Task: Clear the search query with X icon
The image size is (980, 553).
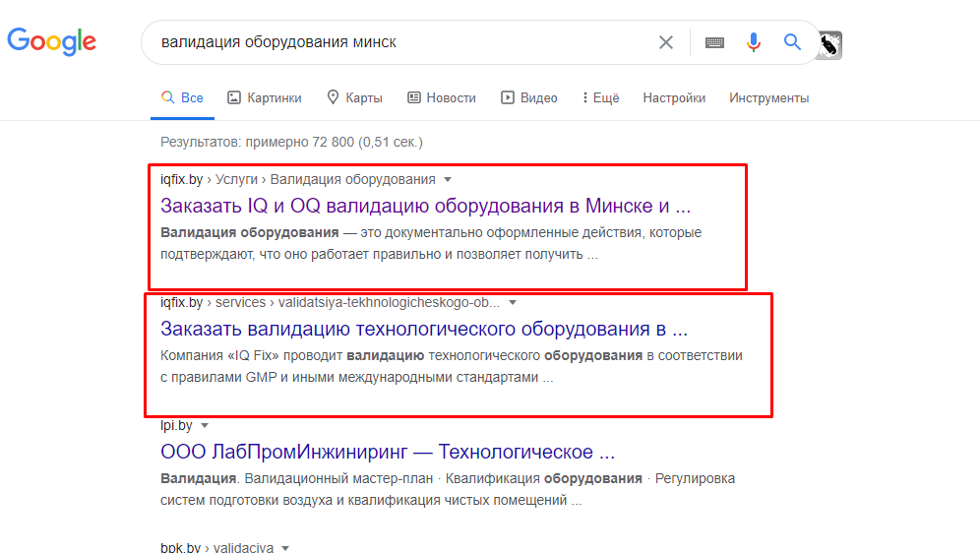Action: click(x=665, y=42)
